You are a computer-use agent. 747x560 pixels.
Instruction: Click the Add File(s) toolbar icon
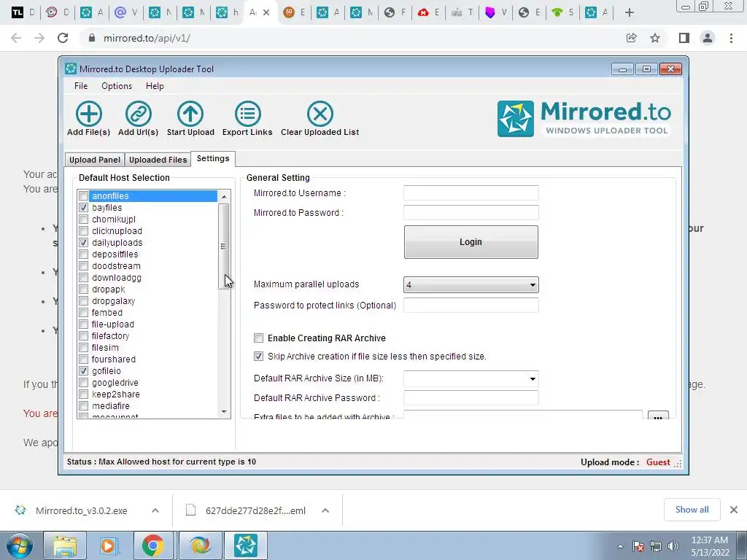click(x=88, y=114)
